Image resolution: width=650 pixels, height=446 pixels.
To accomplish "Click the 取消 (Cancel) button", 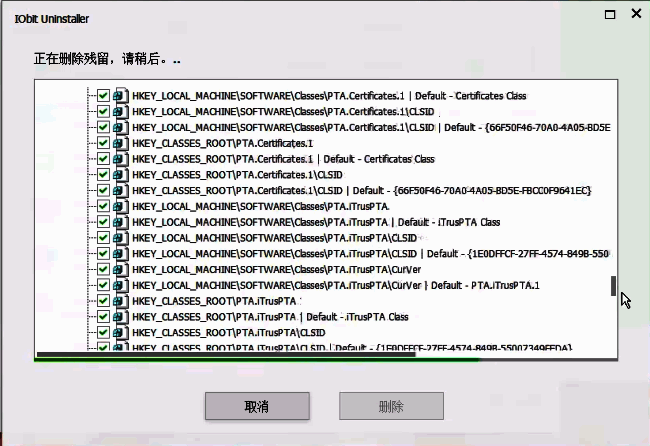I will [257, 406].
